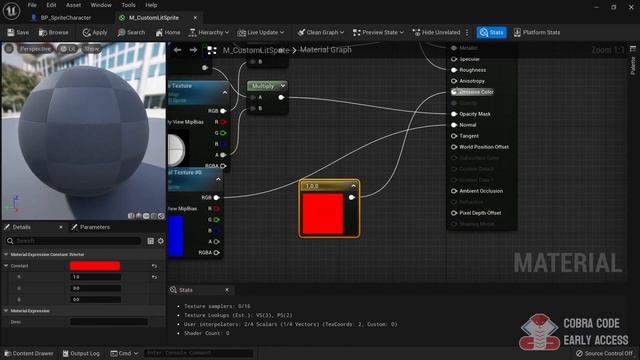
Task: Open Details panel settings gear
Action: tap(161, 241)
